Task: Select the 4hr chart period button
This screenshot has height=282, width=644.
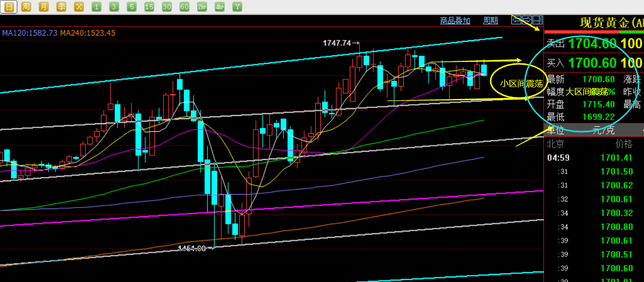Action: [x=220, y=7]
